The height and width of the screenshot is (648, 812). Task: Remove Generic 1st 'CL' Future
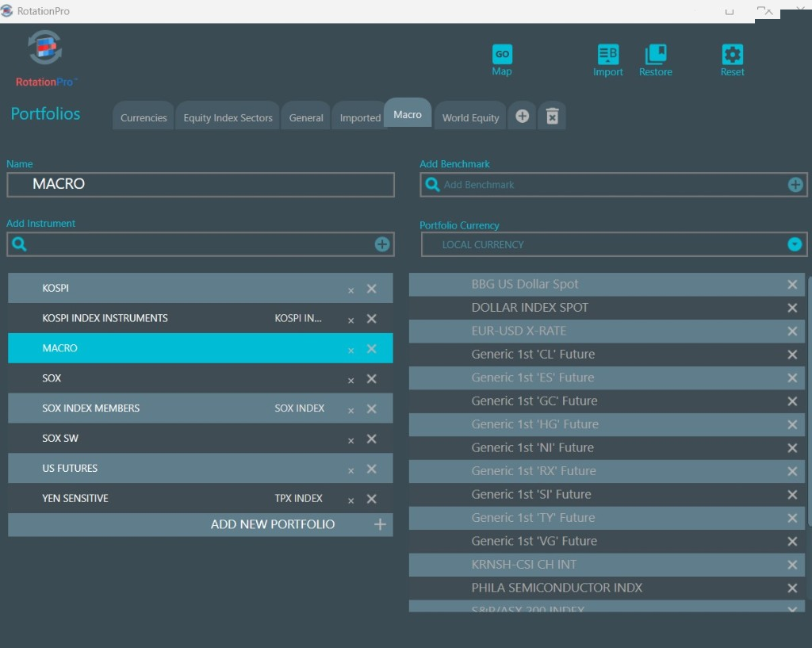792,355
